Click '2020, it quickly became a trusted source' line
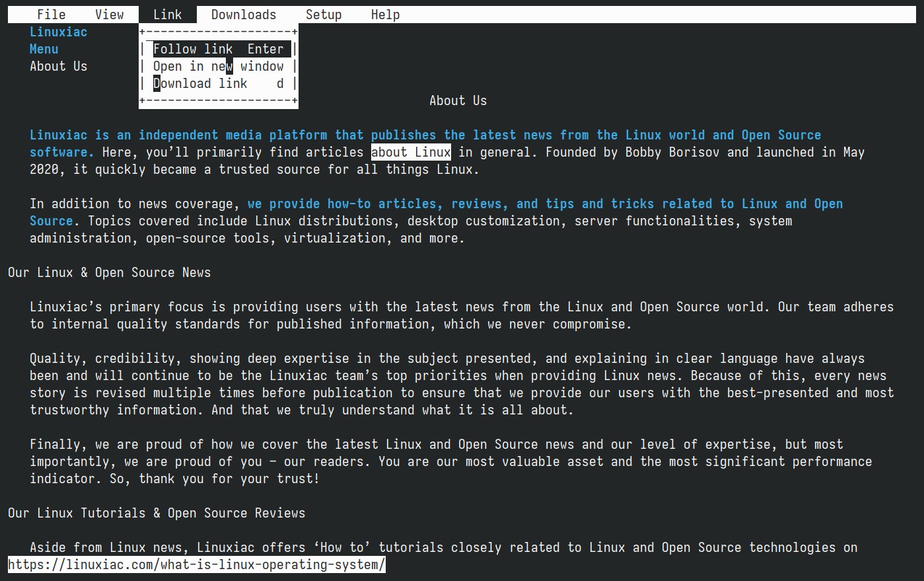 click(x=254, y=169)
